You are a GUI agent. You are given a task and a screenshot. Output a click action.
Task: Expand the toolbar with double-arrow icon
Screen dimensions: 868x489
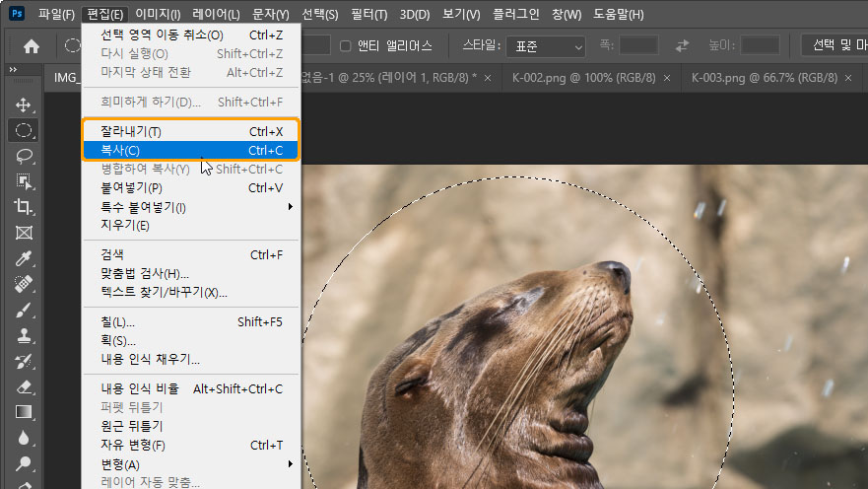pos(13,70)
